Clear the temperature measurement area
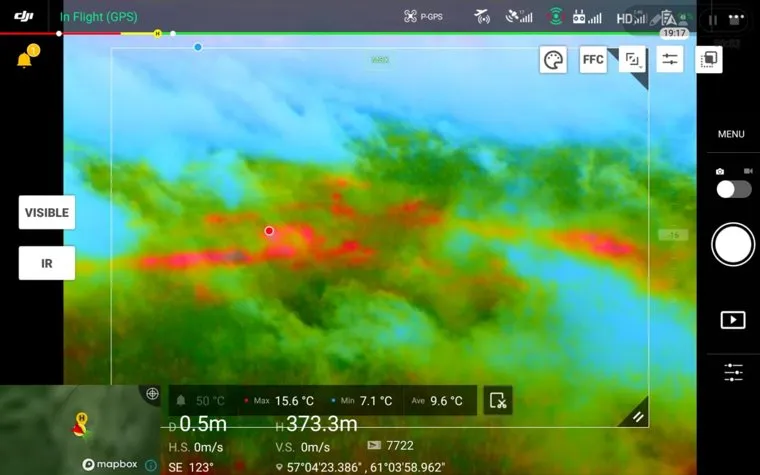Image resolution: width=760 pixels, height=475 pixels. 498,401
